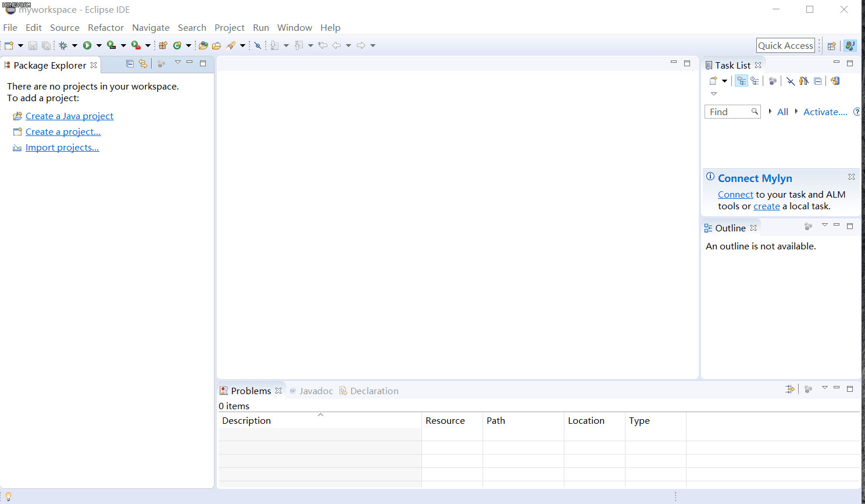The height and width of the screenshot is (504, 865).
Task: Open the File menu
Action: point(10,27)
